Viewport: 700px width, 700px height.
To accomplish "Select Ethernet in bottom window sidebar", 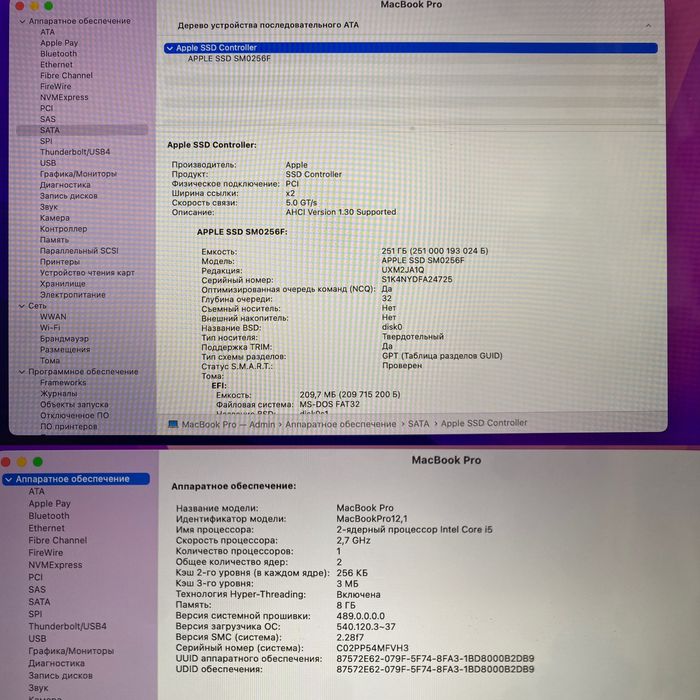I will (x=46, y=528).
